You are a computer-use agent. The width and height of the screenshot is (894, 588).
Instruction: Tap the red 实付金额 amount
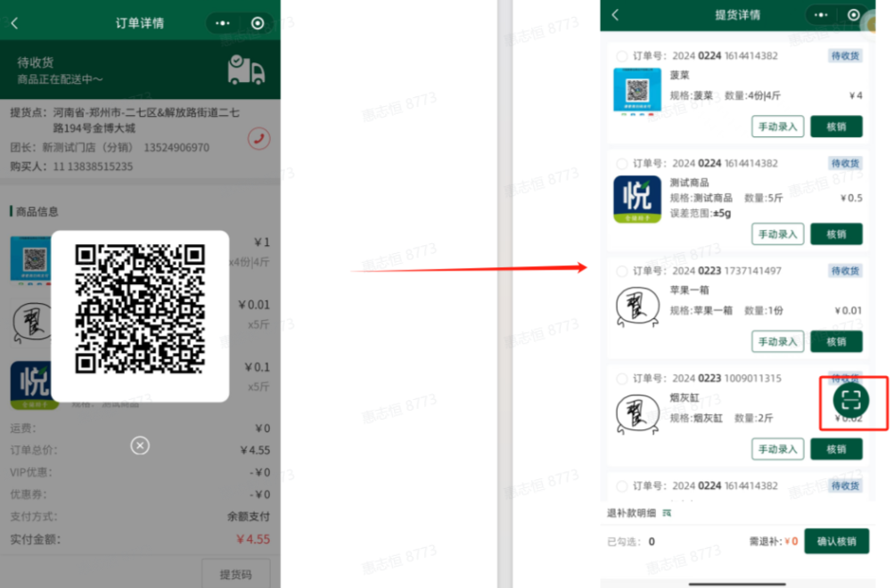(x=253, y=539)
